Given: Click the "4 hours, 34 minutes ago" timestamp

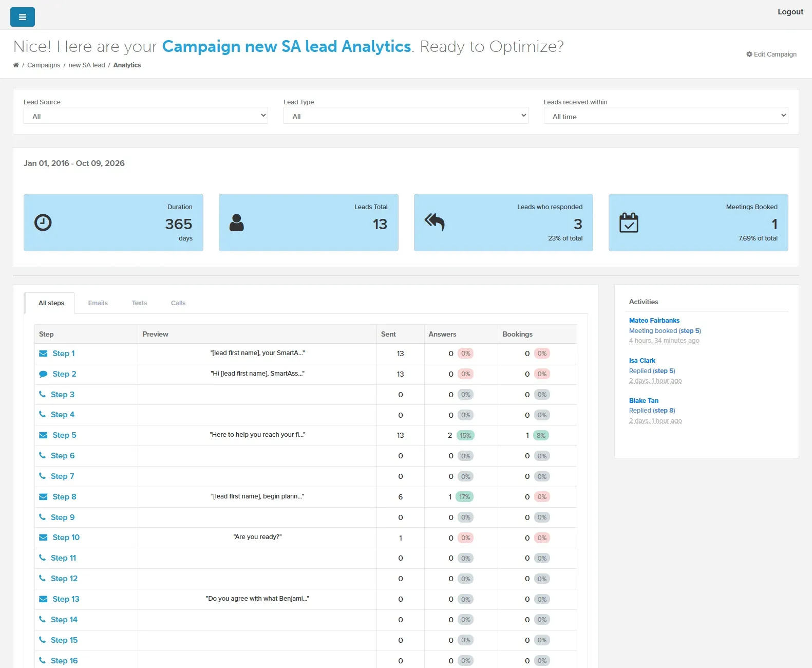Looking at the screenshot, I should click(x=664, y=341).
